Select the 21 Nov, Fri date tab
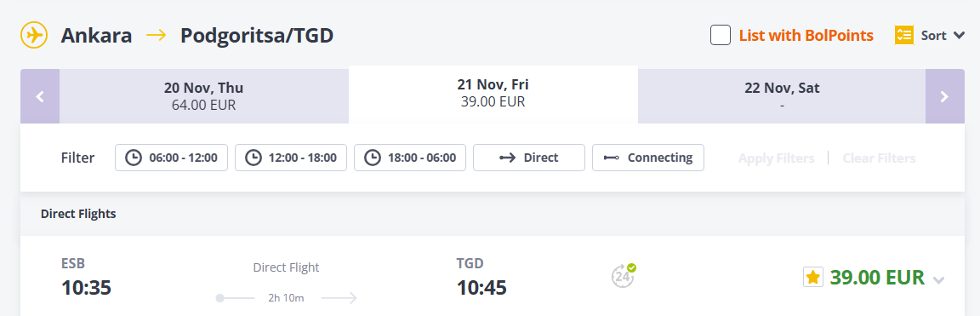This screenshot has width=980, height=316. [493, 94]
